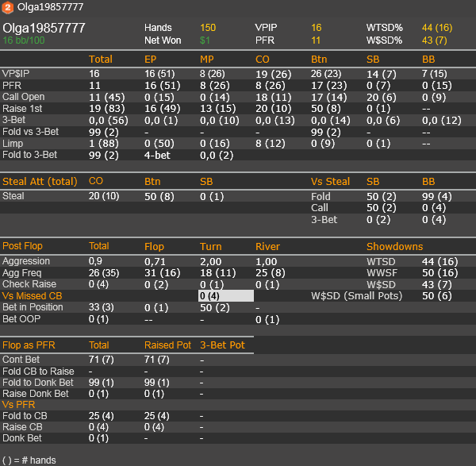Click the Olga19857777 title at window top
This screenshot has height=466, width=476.
[50, 6]
